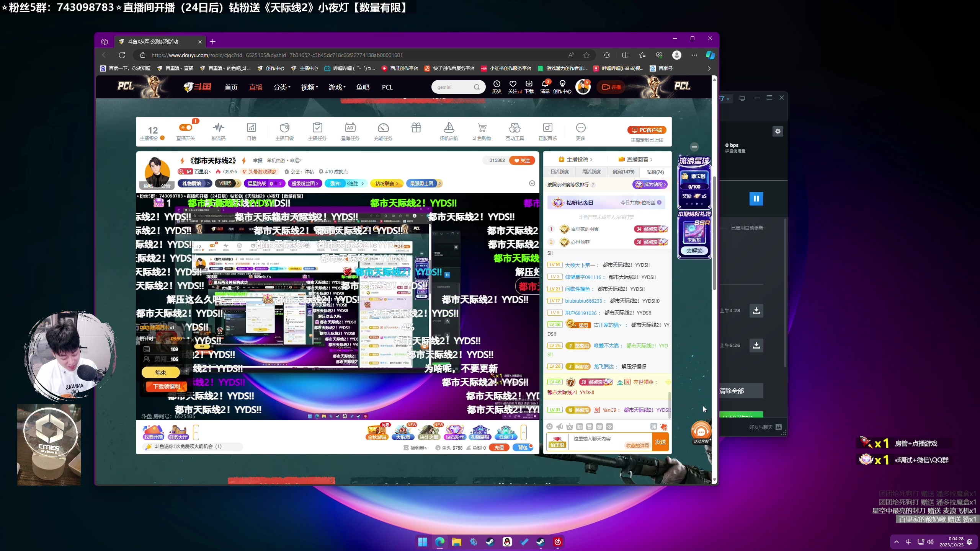This screenshot has height=551, width=980.
Task: Click the PC客户端 button
Action: (647, 130)
